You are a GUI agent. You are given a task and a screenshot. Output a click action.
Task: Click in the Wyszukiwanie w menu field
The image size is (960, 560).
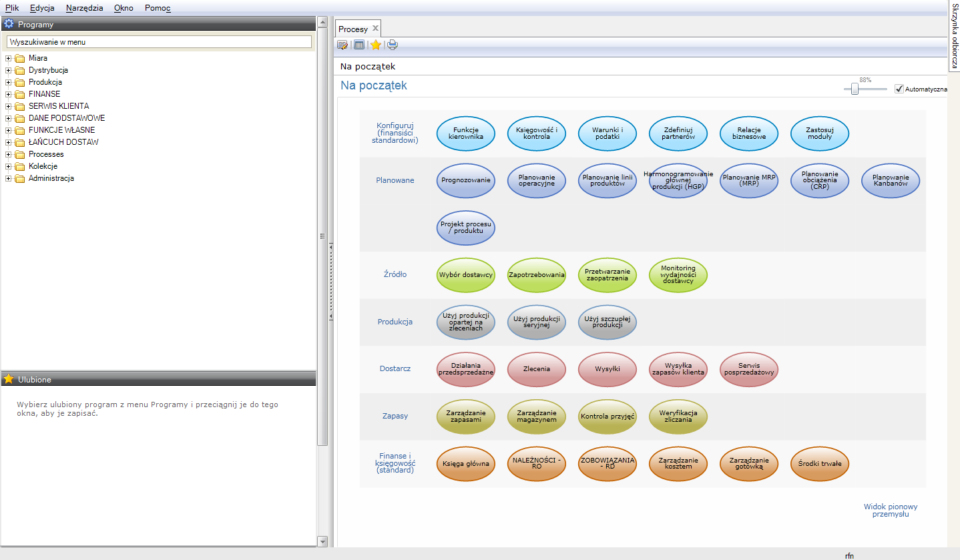coord(159,41)
